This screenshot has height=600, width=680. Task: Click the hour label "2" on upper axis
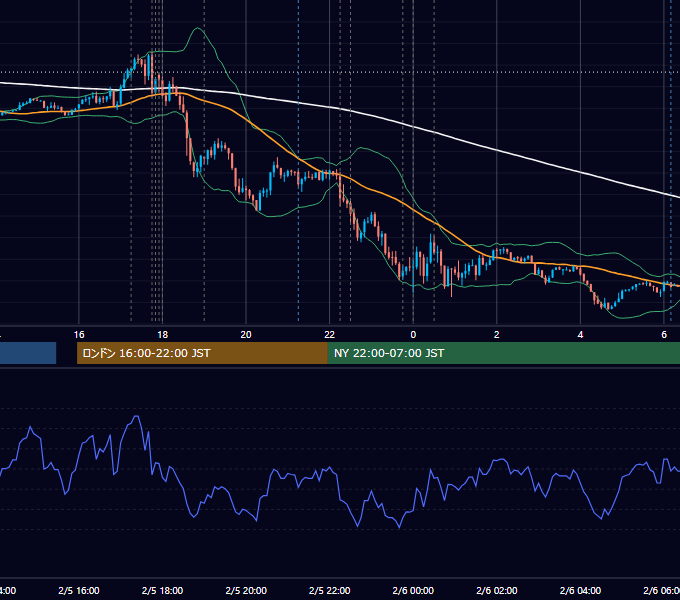497,335
